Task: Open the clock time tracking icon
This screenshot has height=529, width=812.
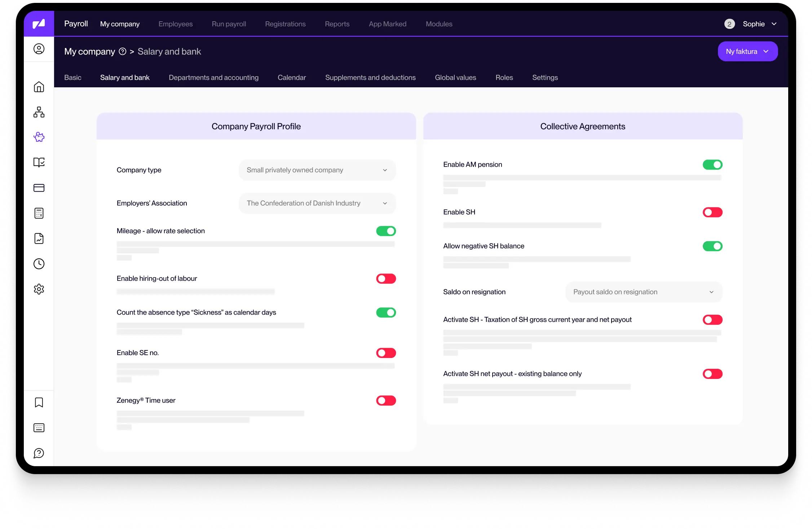Action: [39, 264]
